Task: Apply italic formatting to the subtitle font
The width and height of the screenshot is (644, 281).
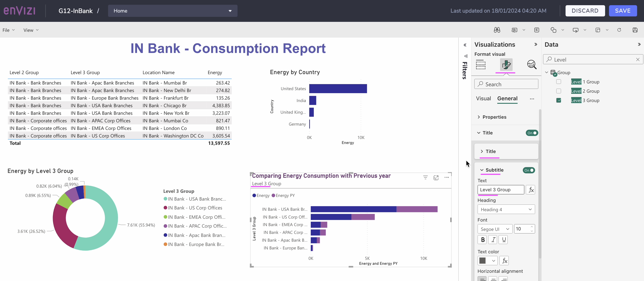Action: (x=493, y=239)
